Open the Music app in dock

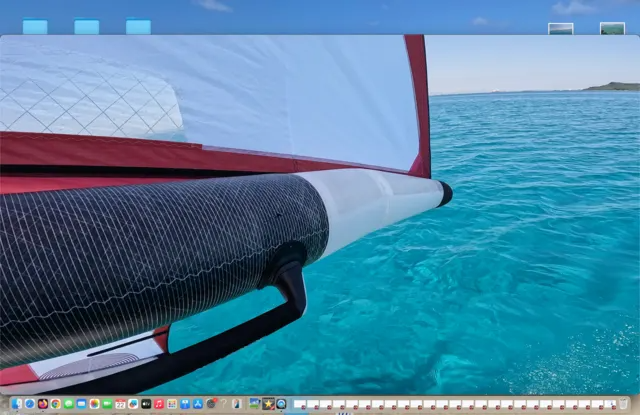pos(159,404)
